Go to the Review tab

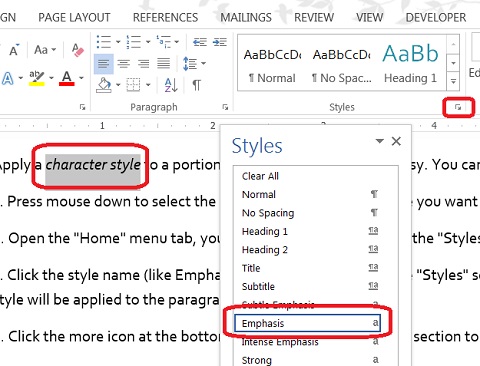coord(314,17)
